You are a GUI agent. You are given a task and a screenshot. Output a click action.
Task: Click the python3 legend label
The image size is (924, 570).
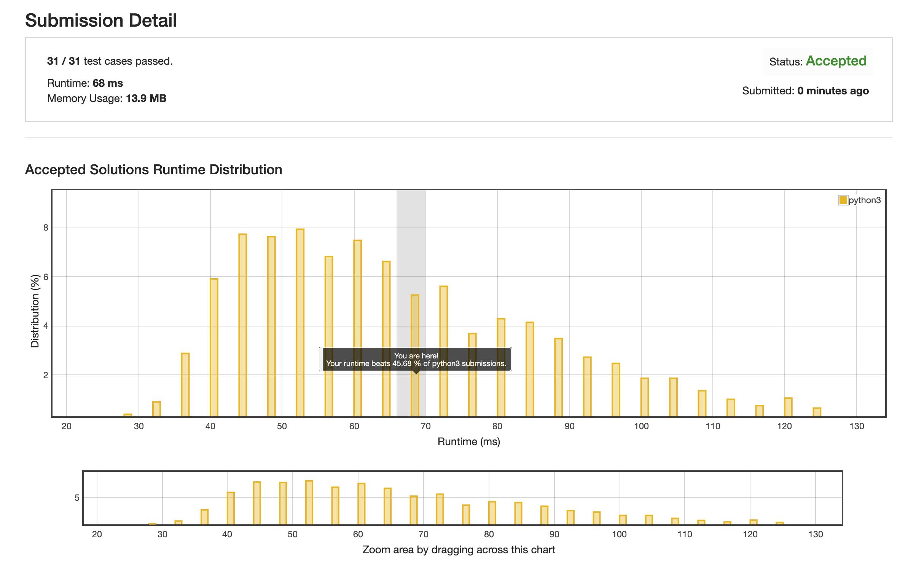coord(864,200)
